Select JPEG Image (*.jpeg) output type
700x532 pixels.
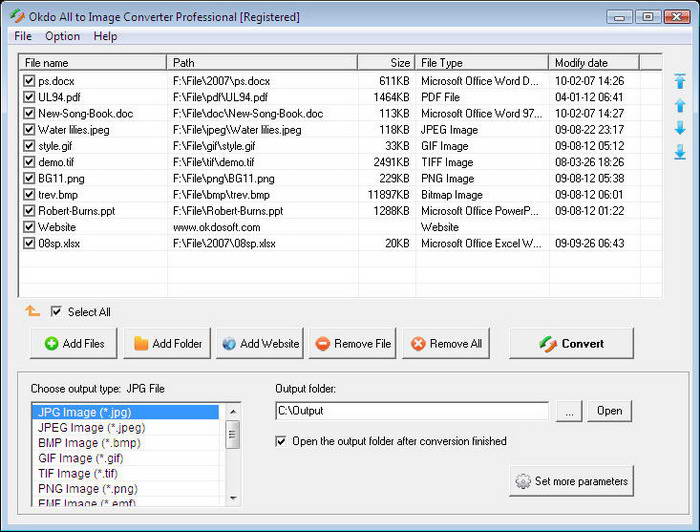click(x=125, y=428)
